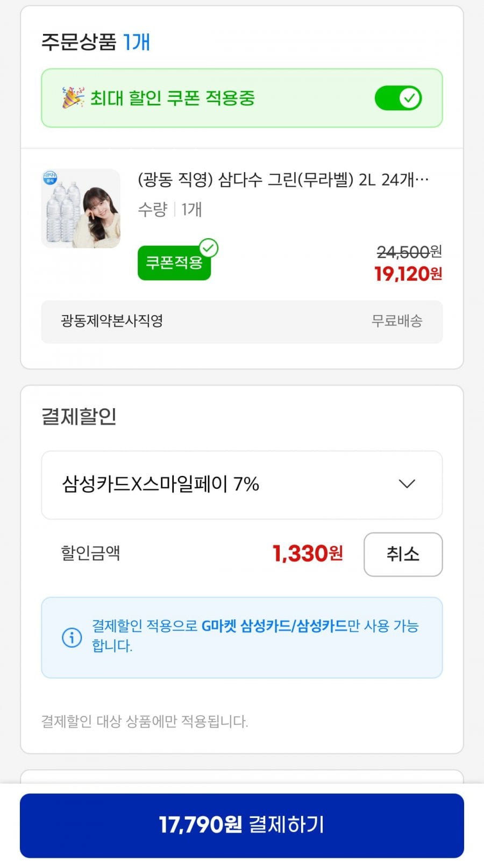This screenshot has width=484, height=868.
Task: Tap the Samdasoo water product thumbnail
Action: pyautogui.click(x=81, y=209)
